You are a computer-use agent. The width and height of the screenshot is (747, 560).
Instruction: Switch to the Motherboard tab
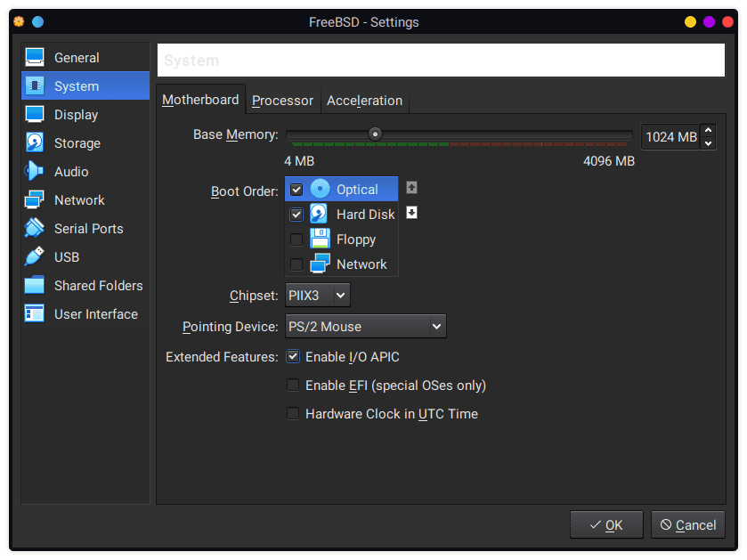pos(200,100)
